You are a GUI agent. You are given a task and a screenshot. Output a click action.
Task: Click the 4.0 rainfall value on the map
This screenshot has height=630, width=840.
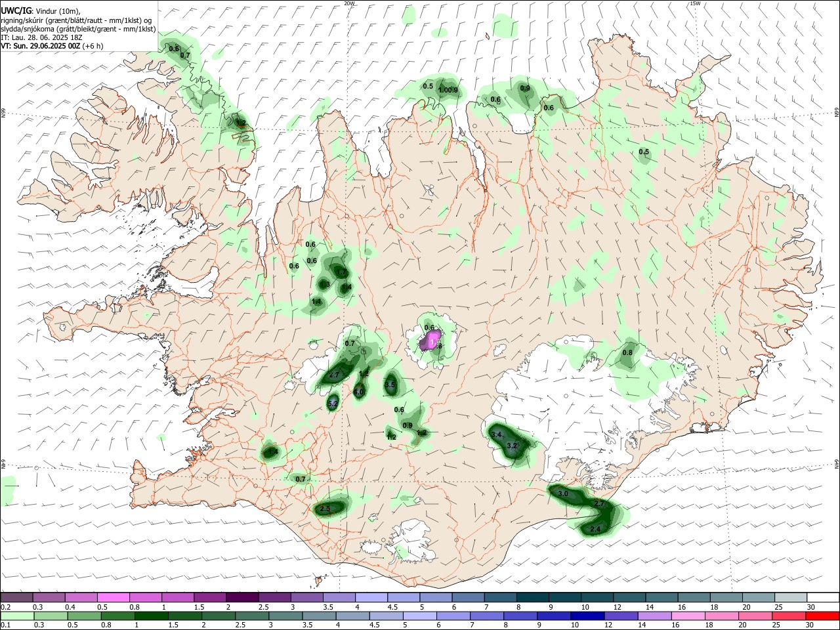(x=358, y=392)
